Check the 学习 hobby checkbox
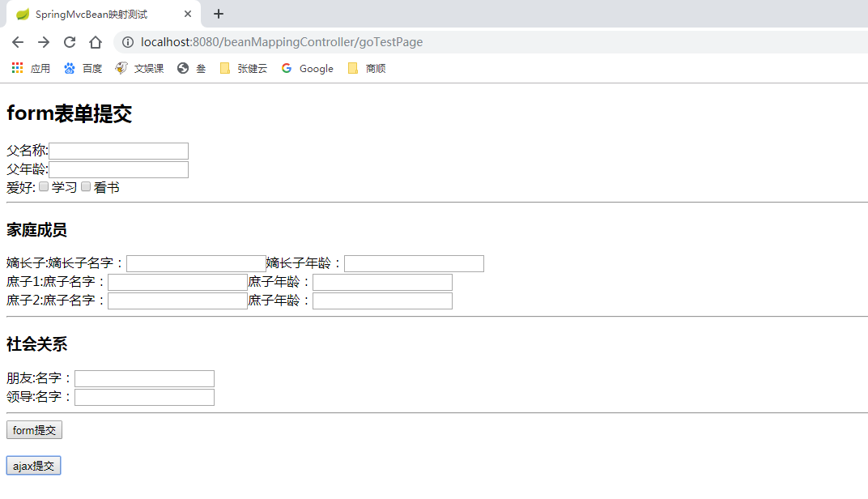This screenshot has width=868, height=499. click(x=43, y=186)
